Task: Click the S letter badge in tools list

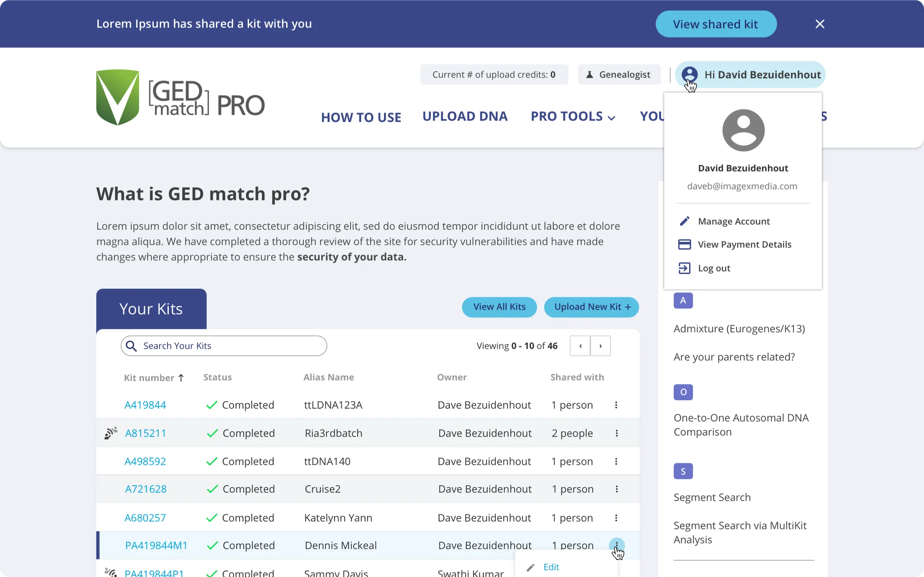Action: (x=683, y=471)
